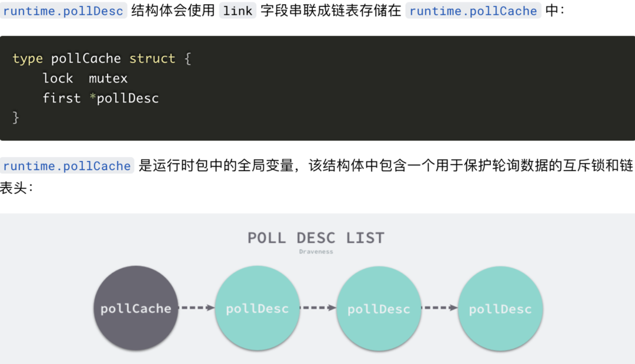The width and height of the screenshot is (635, 364).
Task: Click the POLL DESC LIST diagram title
Action: pyautogui.click(x=316, y=238)
